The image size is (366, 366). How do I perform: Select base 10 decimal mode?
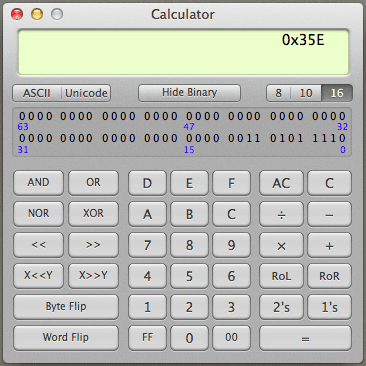pyautogui.click(x=306, y=93)
